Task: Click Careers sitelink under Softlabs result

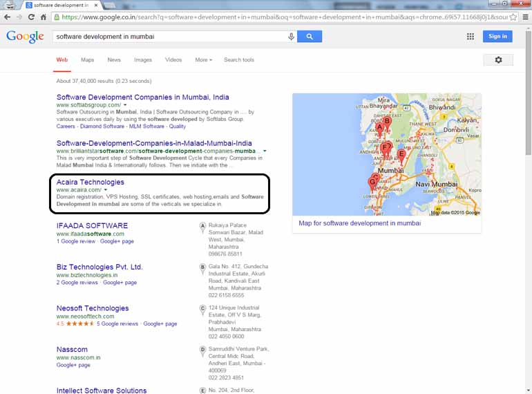Action: 66,126
